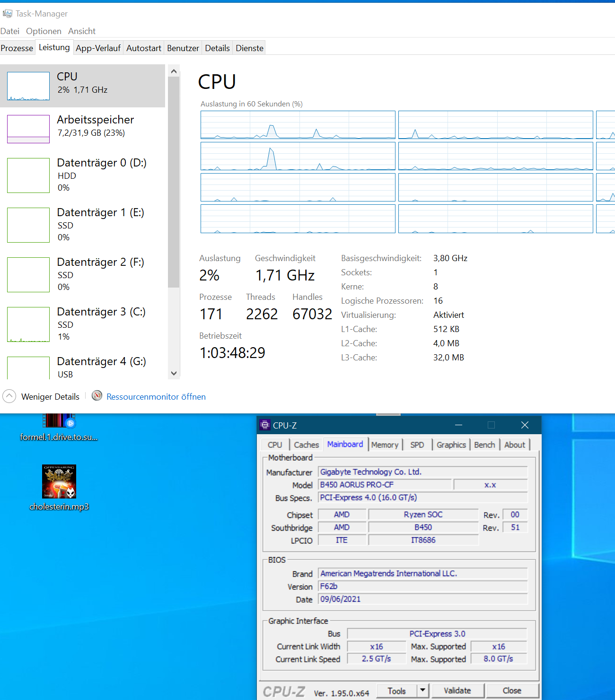Switch to the Benutzer tab
The image size is (615, 700).
[183, 48]
